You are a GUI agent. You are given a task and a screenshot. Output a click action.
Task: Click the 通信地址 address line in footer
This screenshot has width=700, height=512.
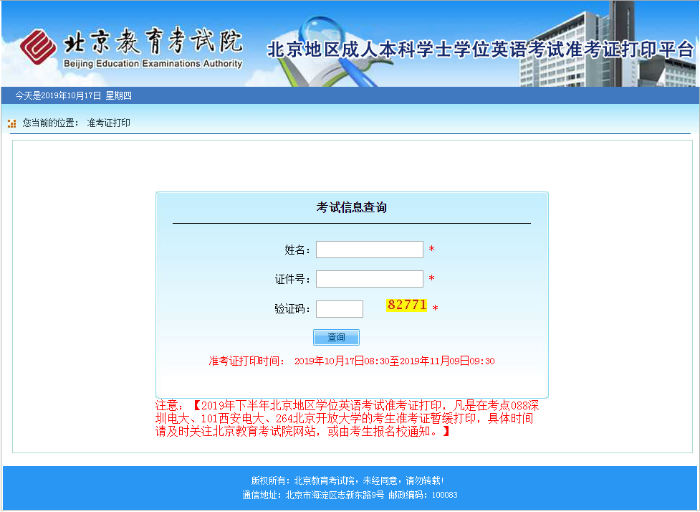click(349, 495)
